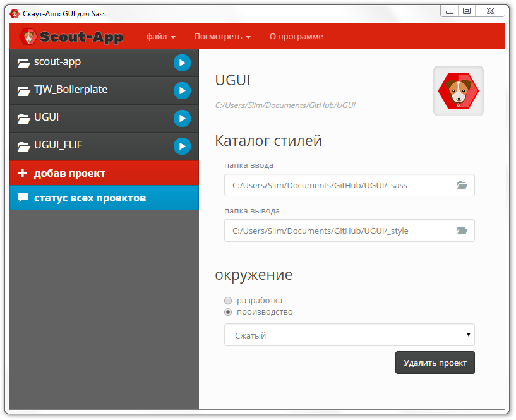Open the Сжатый output style dropdown
The width and height of the screenshot is (516, 420).
coord(349,335)
